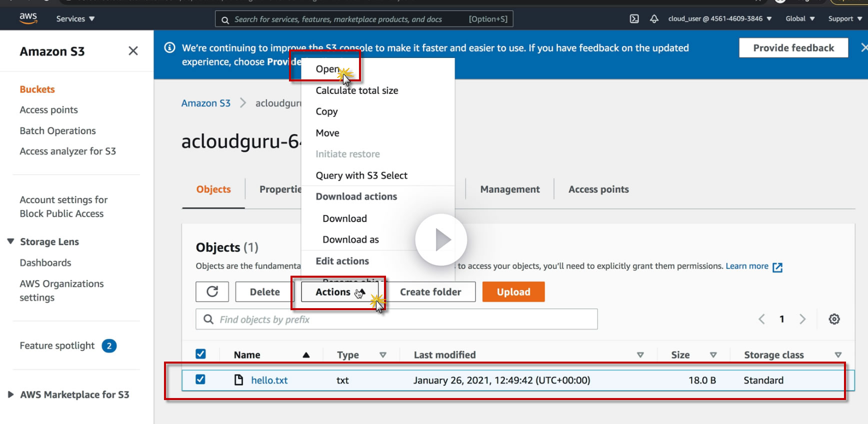Image resolution: width=868 pixels, height=424 pixels.
Task: Click the Standard storage class cell
Action: 763,380
